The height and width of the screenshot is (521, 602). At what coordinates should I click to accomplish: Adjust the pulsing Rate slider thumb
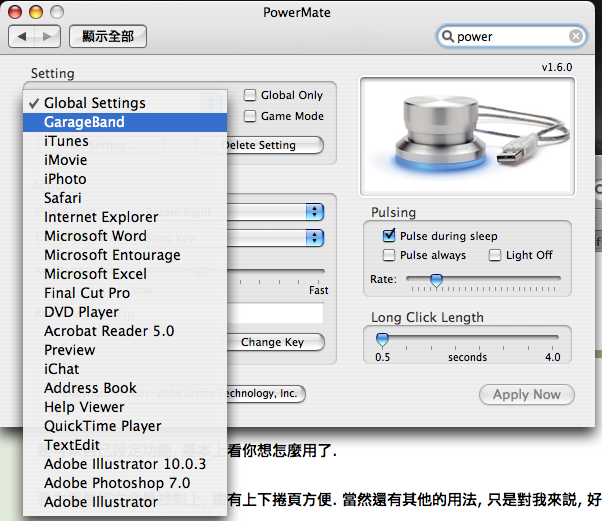[x=436, y=280]
